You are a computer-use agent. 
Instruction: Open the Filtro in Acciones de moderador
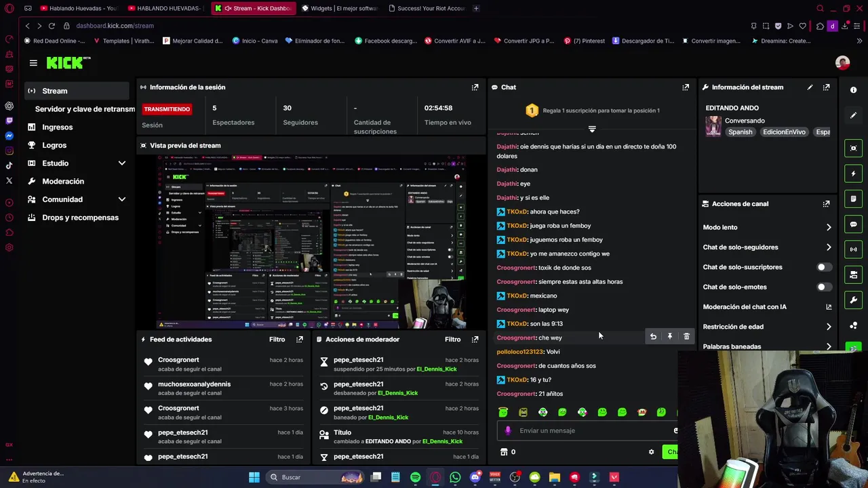pos(452,340)
